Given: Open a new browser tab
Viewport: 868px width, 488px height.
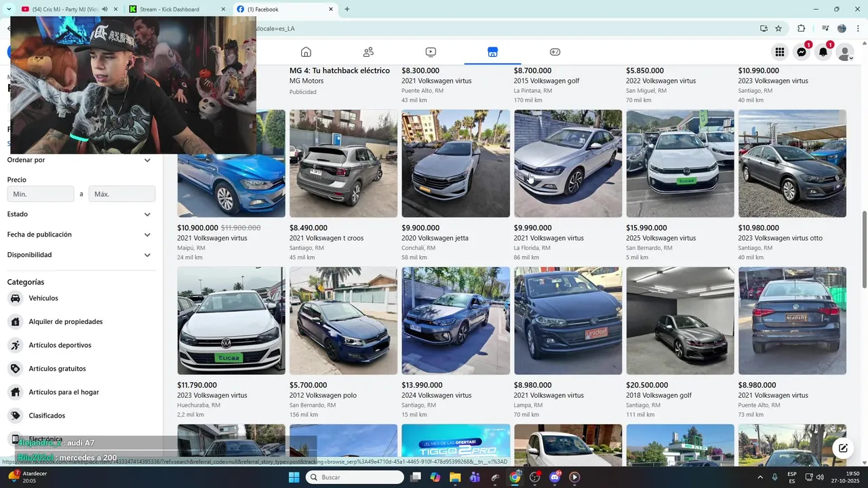Looking at the screenshot, I should click(347, 9).
